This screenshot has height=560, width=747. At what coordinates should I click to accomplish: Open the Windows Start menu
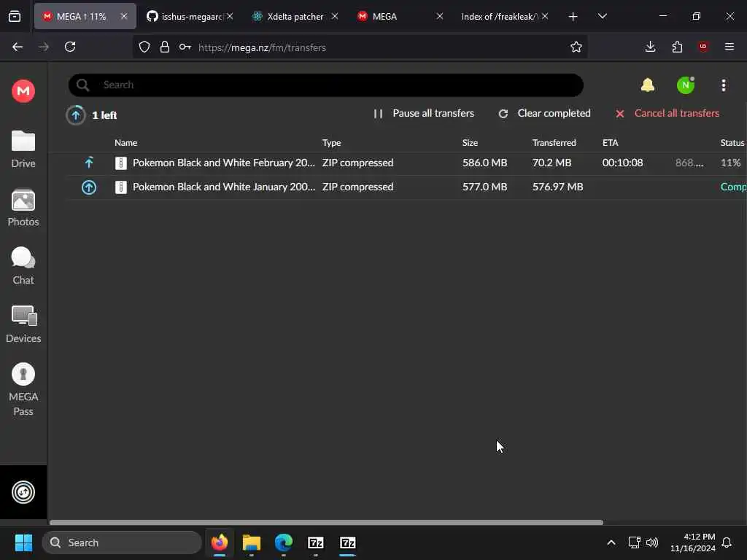point(23,542)
